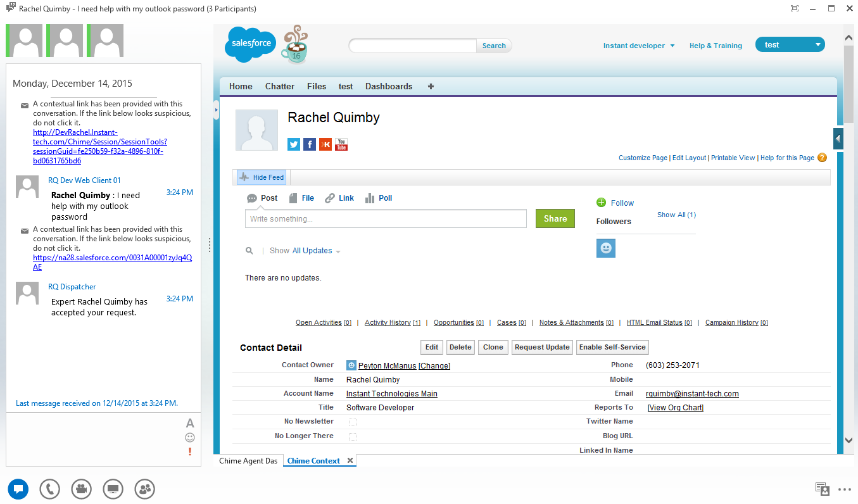
Task: Click the coffee mug release logo
Action: (294, 46)
